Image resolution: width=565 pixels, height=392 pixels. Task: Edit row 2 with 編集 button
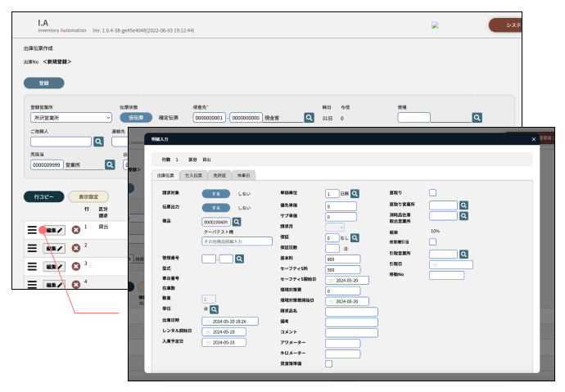coord(54,248)
